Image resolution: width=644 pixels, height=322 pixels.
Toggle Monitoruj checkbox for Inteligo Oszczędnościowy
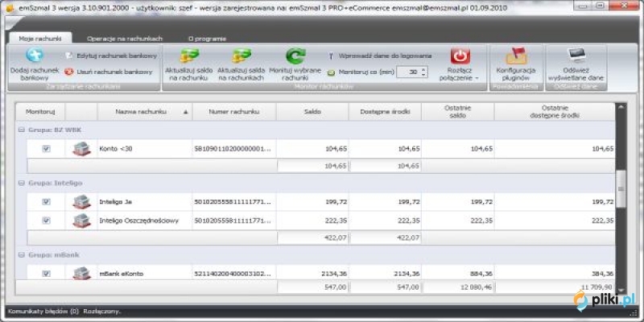pos(47,221)
